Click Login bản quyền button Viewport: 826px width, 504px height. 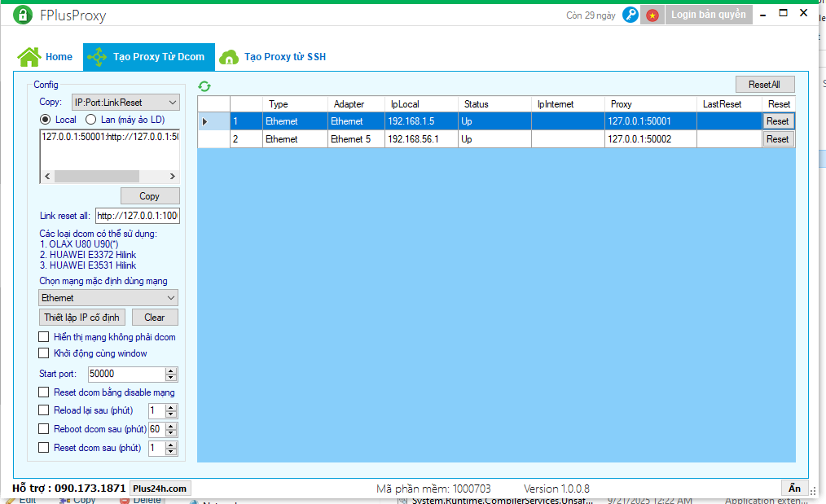[708, 15]
